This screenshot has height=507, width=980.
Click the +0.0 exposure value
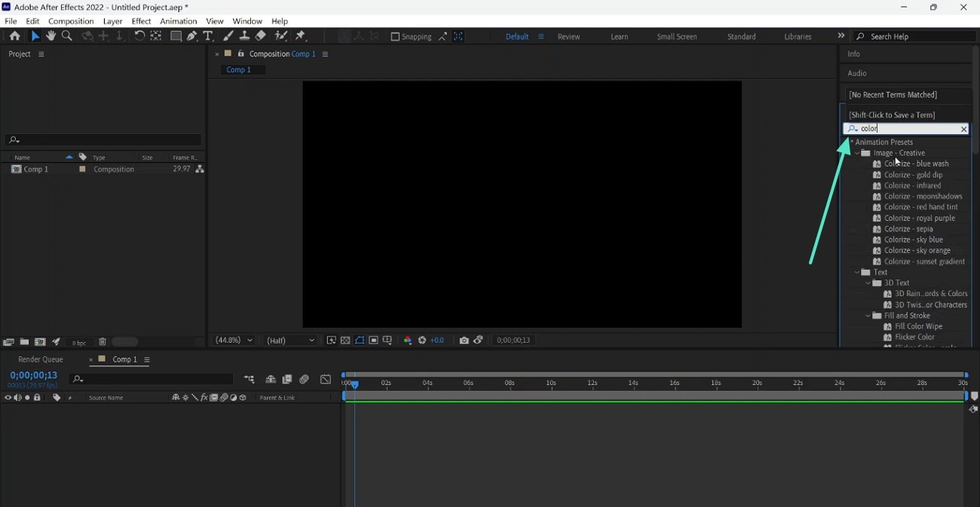(x=438, y=341)
